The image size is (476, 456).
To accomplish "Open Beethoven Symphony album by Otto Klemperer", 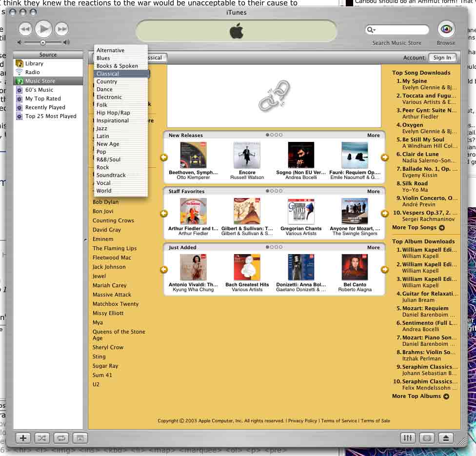I will tap(193, 155).
